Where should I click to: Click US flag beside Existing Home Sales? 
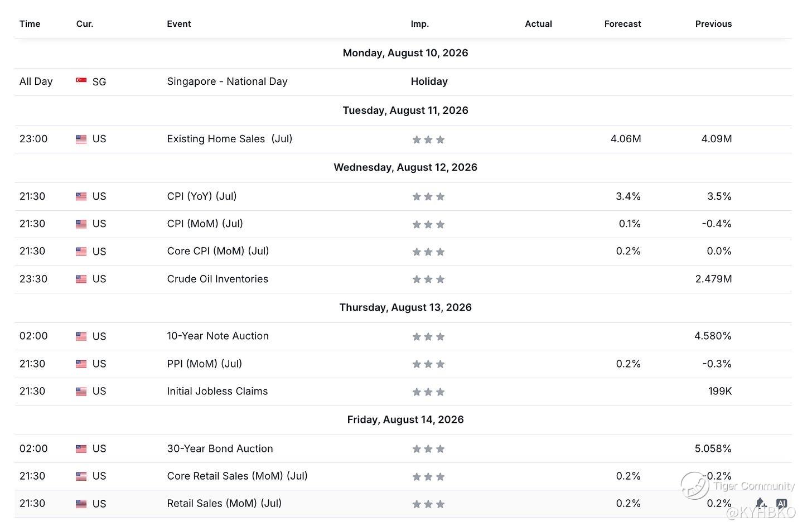(x=81, y=139)
